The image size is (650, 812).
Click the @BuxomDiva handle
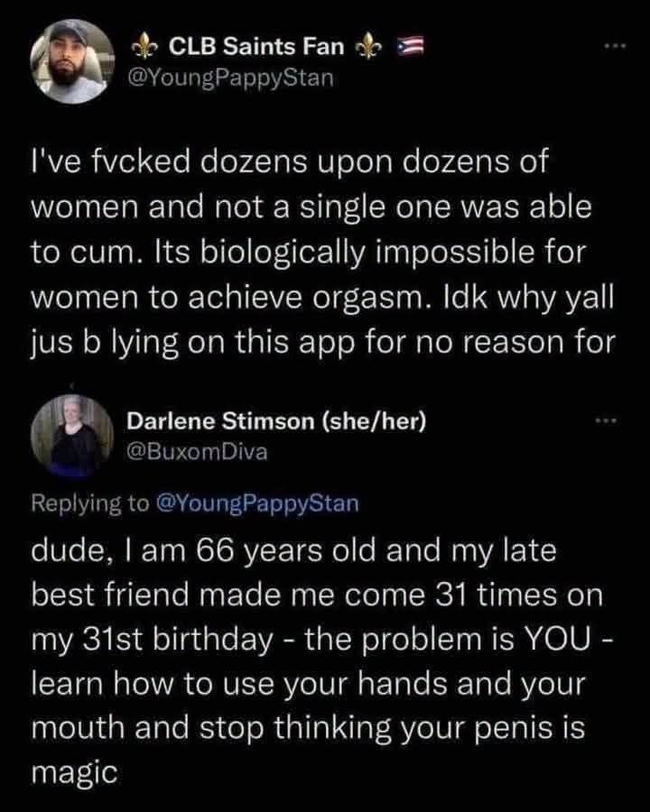(x=198, y=452)
